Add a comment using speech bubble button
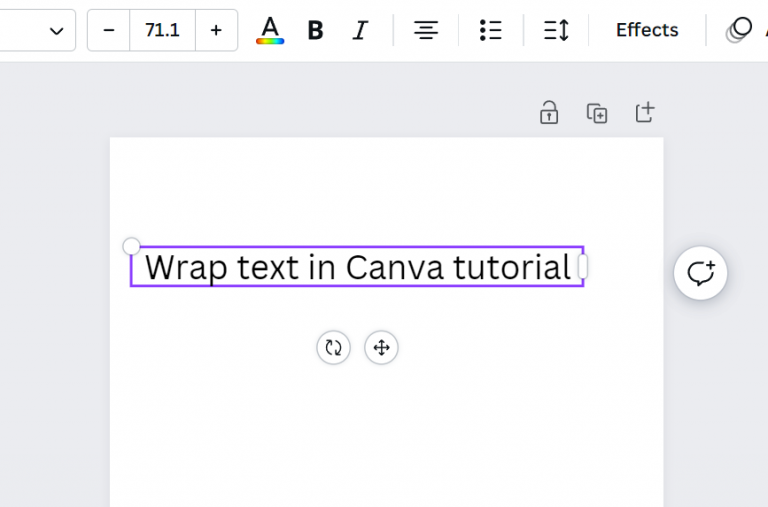Viewport: 768px width, 507px height. pyautogui.click(x=700, y=272)
